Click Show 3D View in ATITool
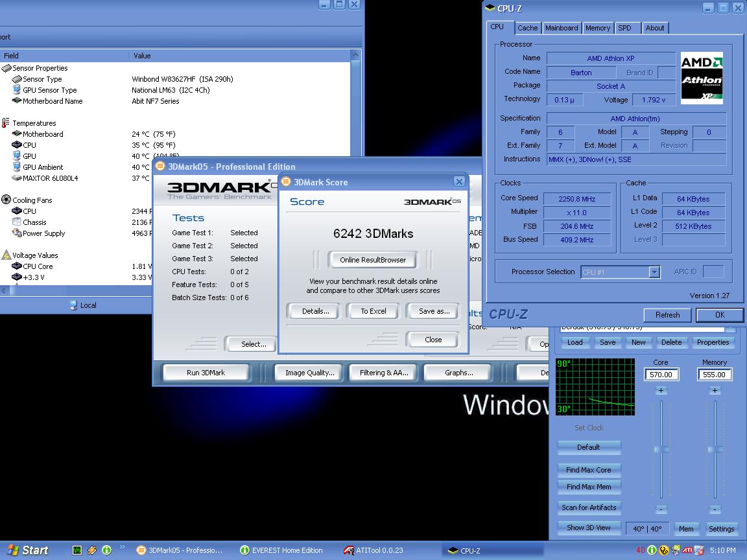The image size is (747, 560). point(588,528)
